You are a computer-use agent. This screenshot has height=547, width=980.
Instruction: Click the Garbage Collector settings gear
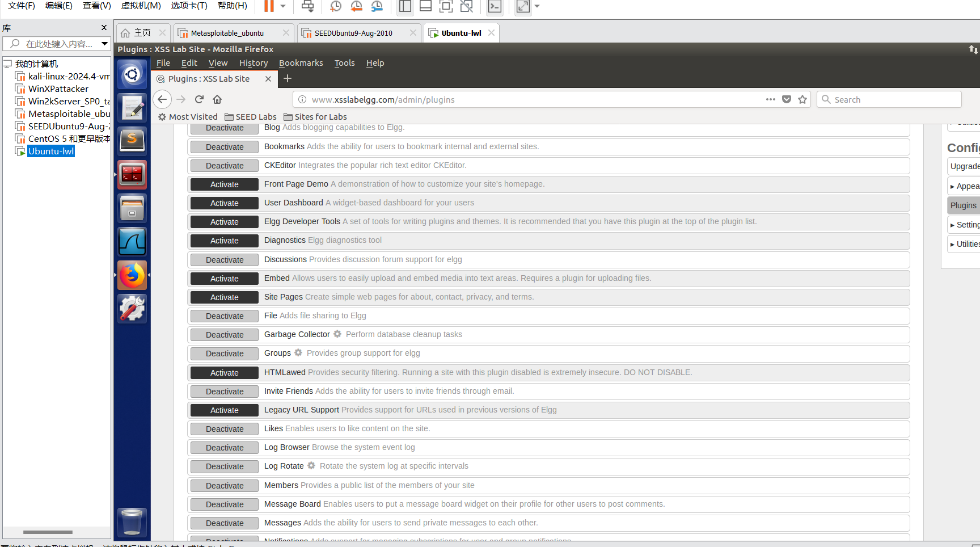pos(337,334)
